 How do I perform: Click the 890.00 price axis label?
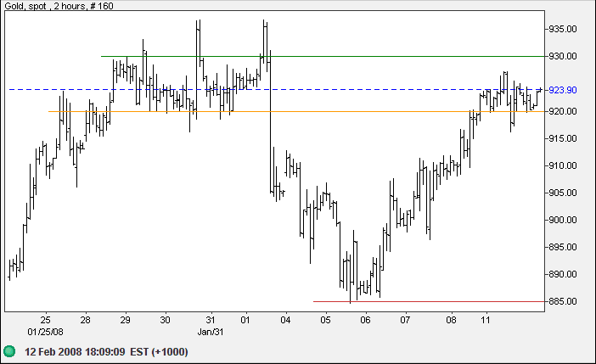click(563, 274)
